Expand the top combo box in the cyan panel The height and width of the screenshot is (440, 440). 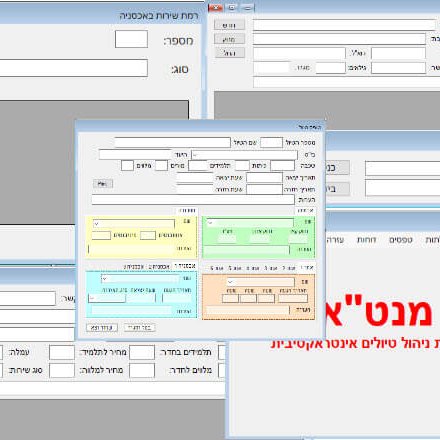(140, 279)
